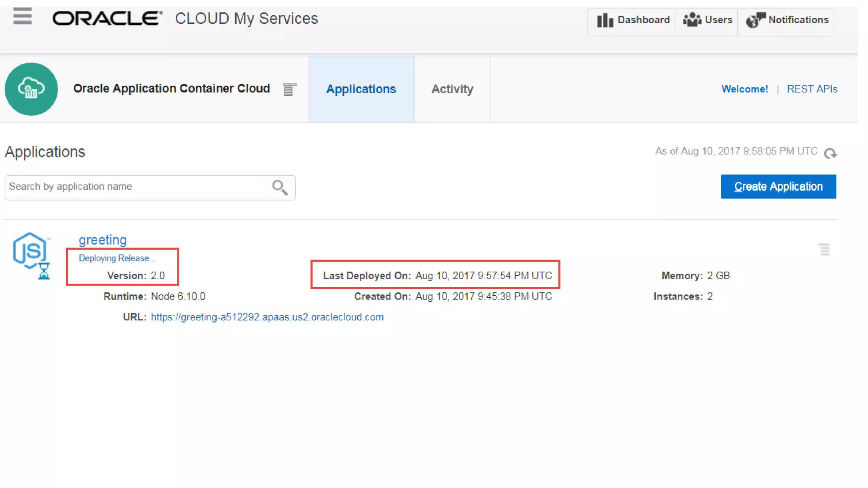The image size is (868, 488).
Task: Click the Oracle logo
Action: (107, 19)
